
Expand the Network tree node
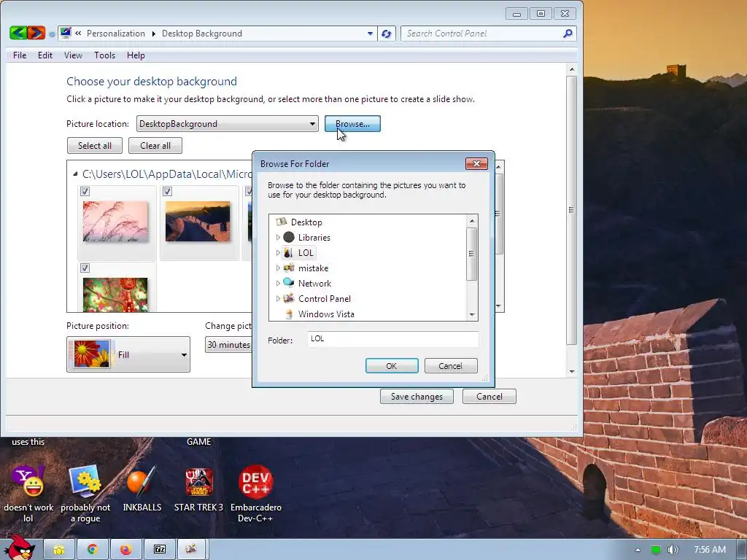pyautogui.click(x=278, y=284)
